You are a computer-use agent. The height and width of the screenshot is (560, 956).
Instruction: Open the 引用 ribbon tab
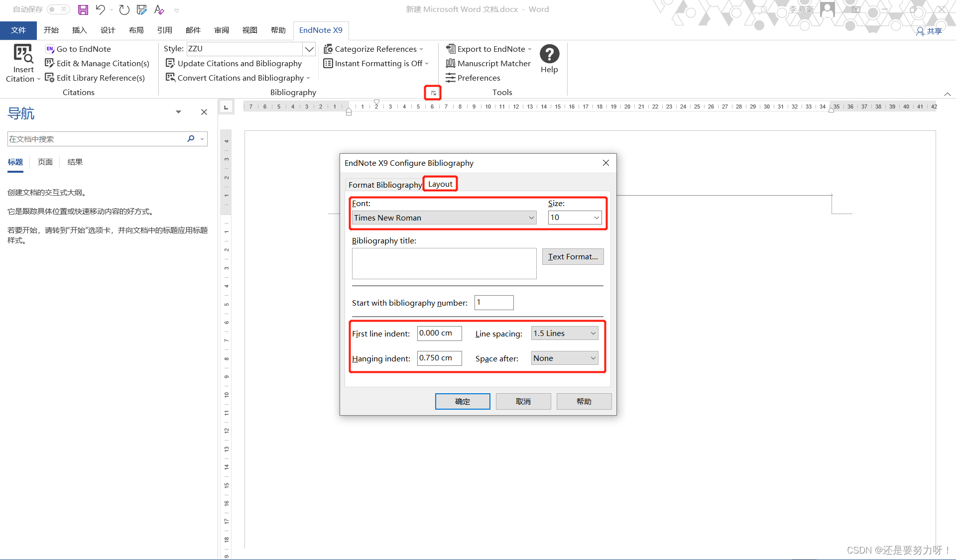pyautogui.click(x=164, y=30)
